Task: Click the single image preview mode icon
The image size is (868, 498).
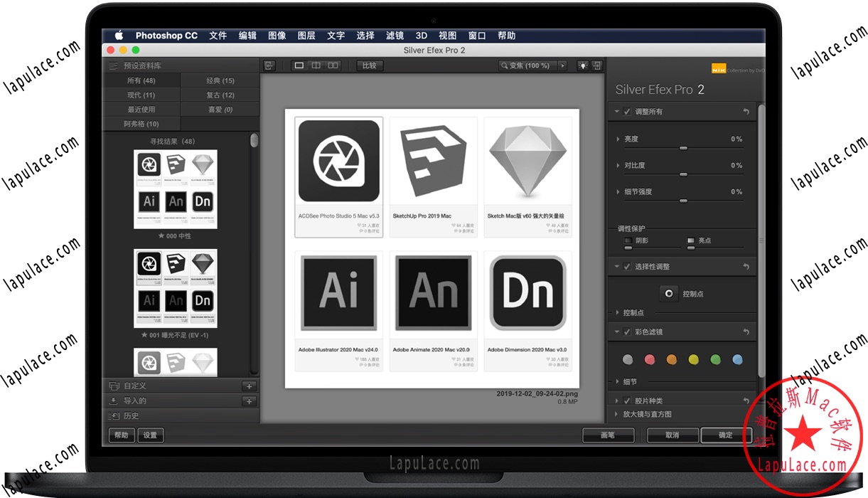Action: tap(299, 64)
